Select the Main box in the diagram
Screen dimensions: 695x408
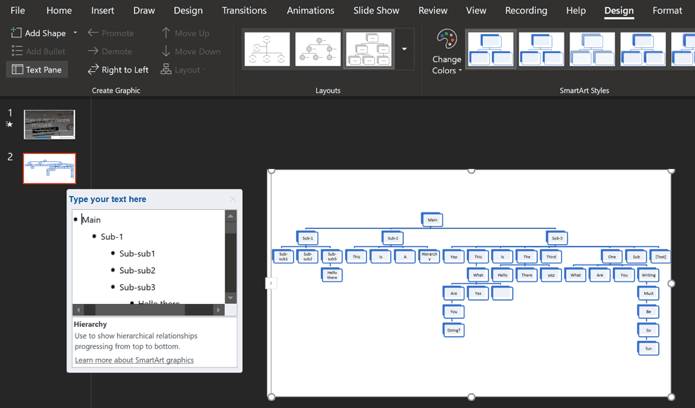432,220
